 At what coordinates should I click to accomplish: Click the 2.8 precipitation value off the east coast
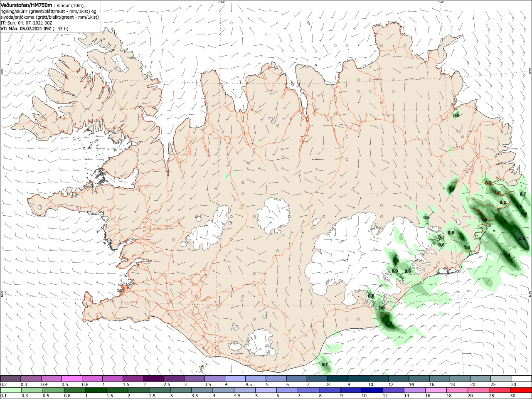click(x=522, y=238)
